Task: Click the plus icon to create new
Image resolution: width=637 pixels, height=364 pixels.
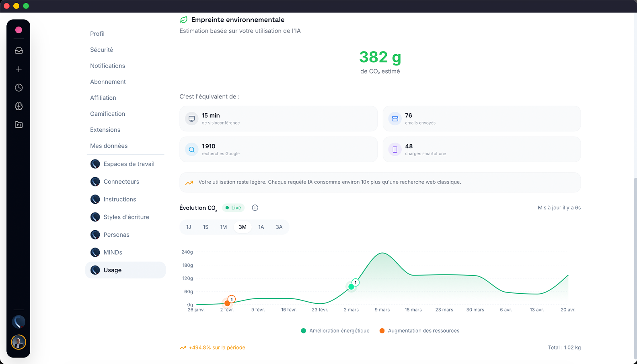Action: click(18, 69)
